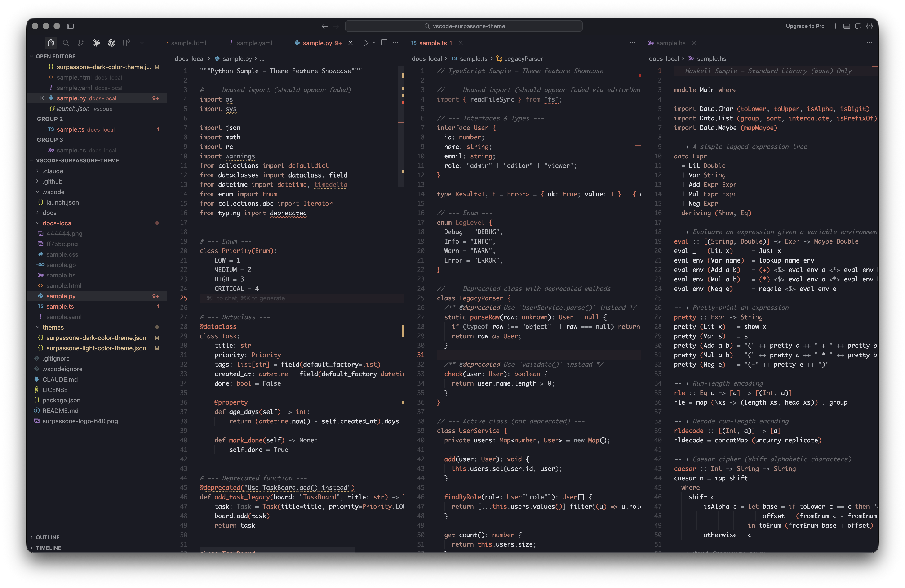The height and width of the screenshot is (588, 905).
Task: Toggle the bottom panel layout button
Action: [x=847, y=26]
